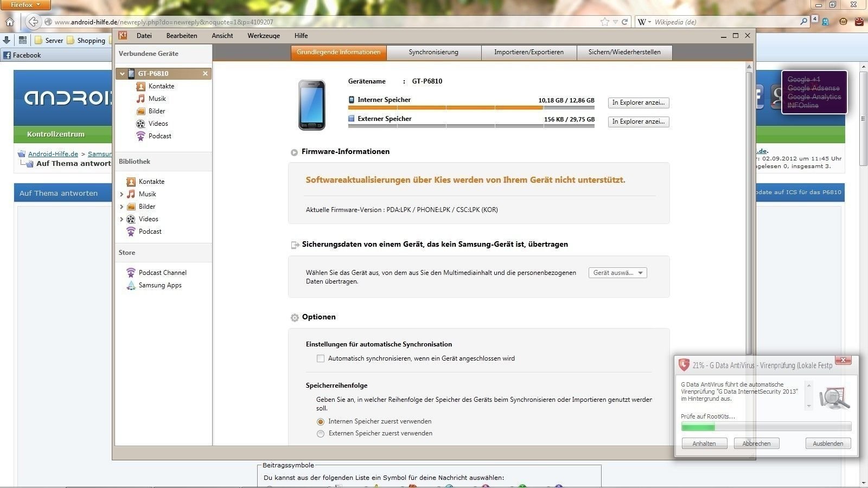The width and height of the screenshot is (868, 488).
Task: Open the Bearbeiten menu
Action: (182, 36)
